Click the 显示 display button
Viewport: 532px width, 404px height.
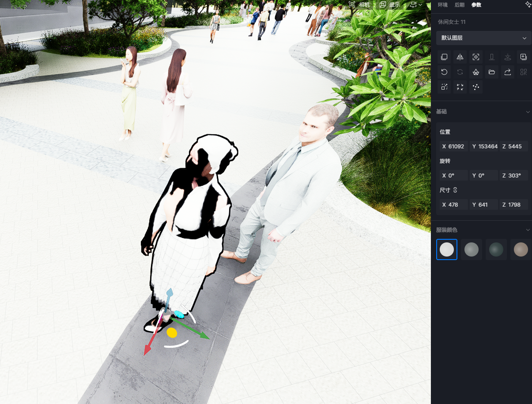(389, 4)
